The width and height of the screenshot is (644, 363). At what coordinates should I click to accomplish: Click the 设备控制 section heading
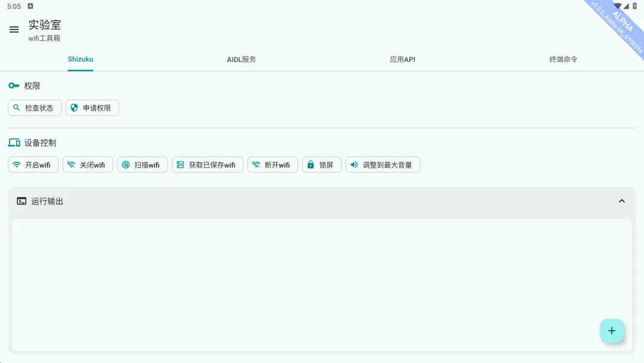(x=41, y=143)
